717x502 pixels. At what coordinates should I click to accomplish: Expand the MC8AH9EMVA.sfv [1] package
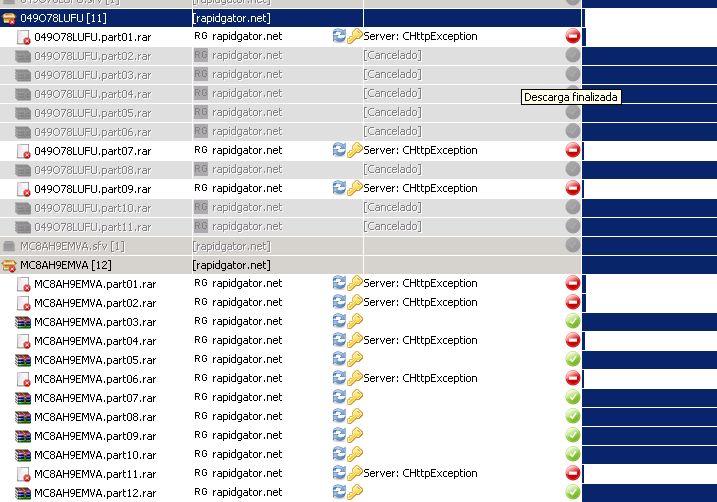(x=9, y=246)
